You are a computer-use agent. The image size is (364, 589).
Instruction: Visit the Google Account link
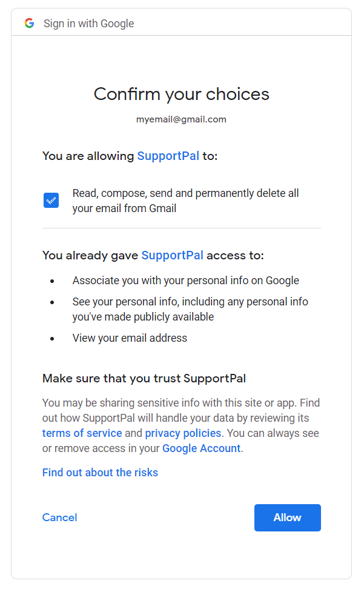pos(201,448)
